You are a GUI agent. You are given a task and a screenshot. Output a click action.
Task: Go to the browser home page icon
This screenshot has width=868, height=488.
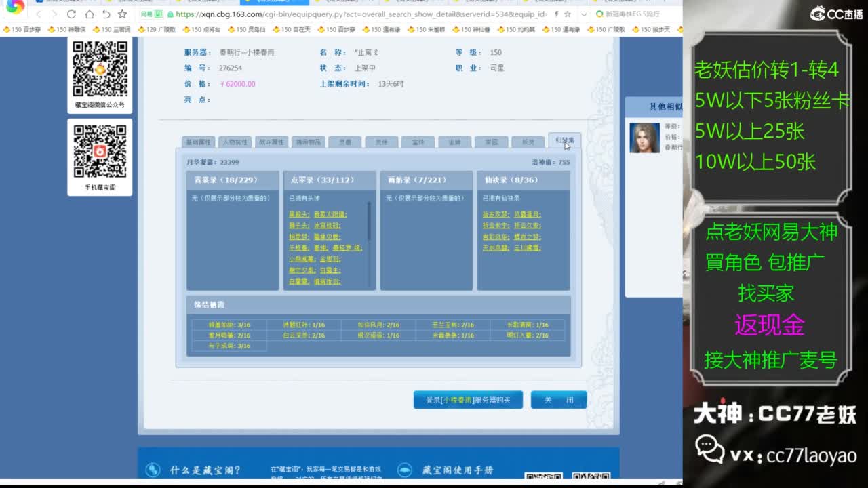point(89,14)
